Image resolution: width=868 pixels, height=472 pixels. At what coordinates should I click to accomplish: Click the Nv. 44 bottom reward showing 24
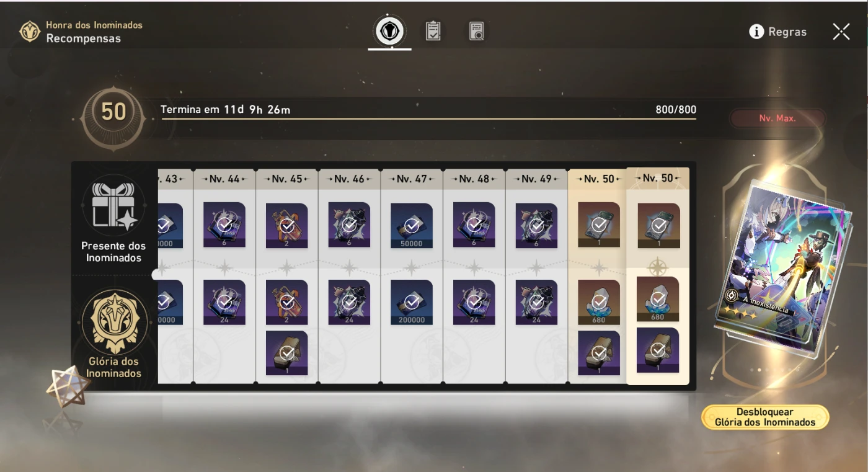[224, 302]
